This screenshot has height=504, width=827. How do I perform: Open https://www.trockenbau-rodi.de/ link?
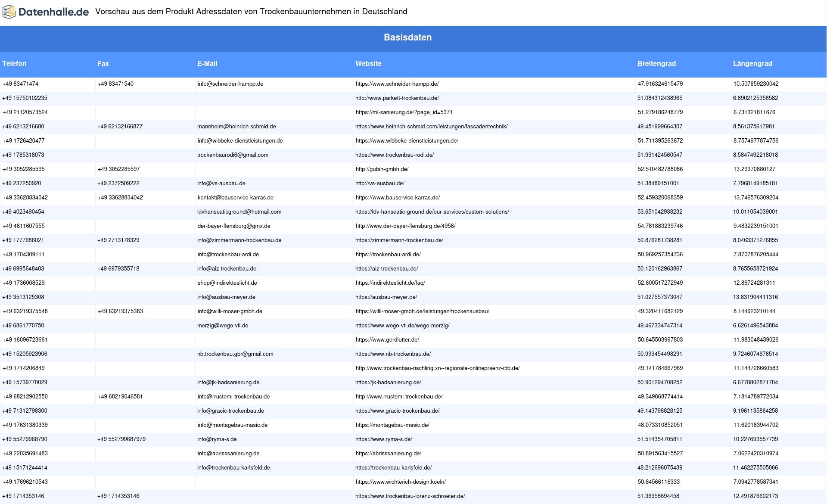coord(395,155)
